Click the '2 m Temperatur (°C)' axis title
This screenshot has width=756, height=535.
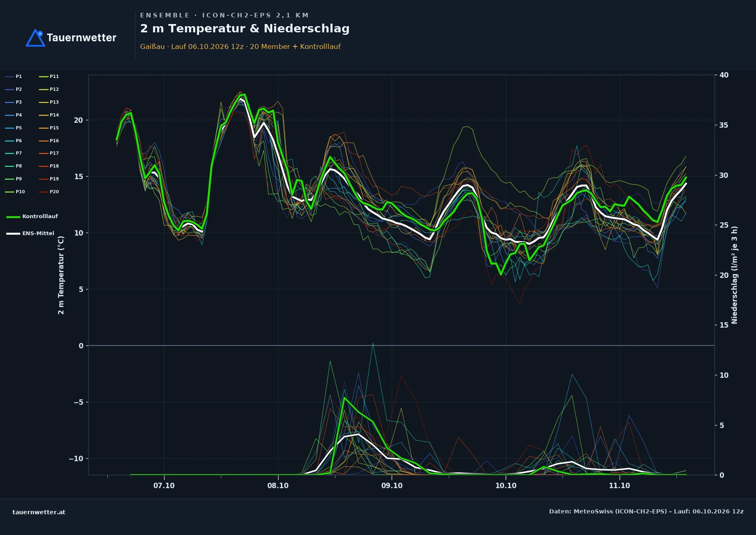coord(61,275)
